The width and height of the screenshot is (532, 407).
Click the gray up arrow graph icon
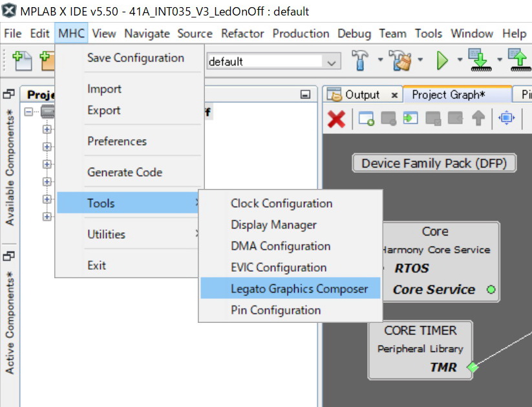pos(478,119)
